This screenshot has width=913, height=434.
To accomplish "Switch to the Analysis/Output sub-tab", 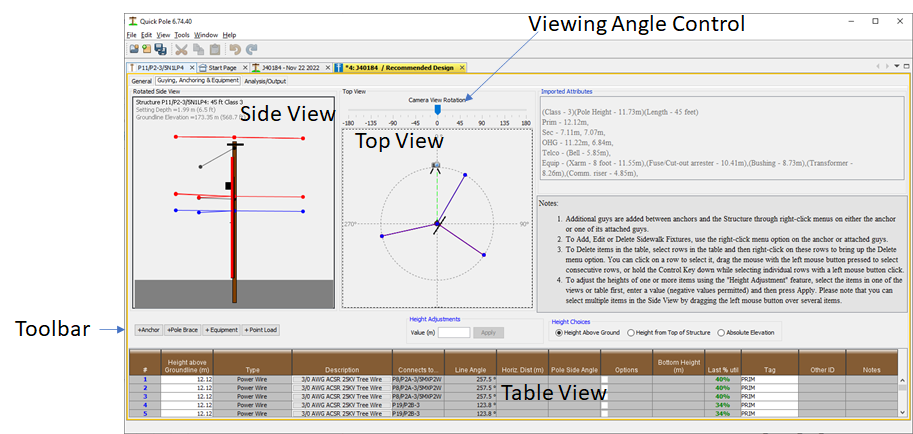I will [x=265, y=82].
